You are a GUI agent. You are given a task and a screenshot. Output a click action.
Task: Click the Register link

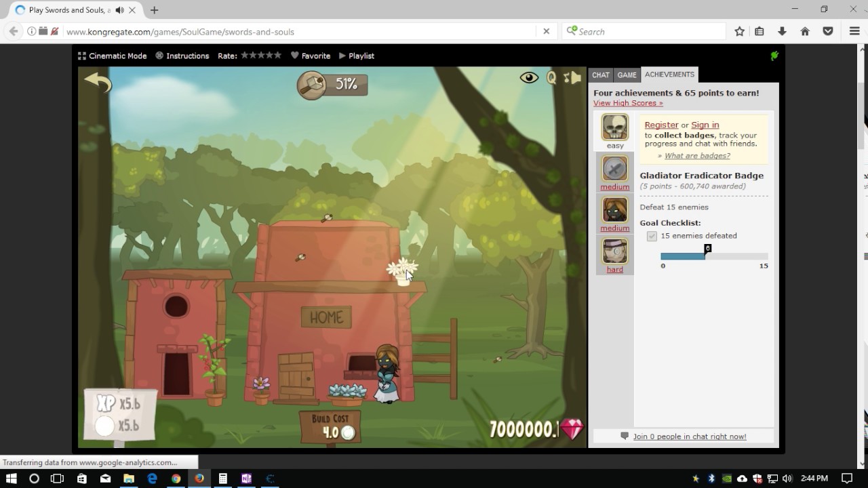(x=661, y=125)
